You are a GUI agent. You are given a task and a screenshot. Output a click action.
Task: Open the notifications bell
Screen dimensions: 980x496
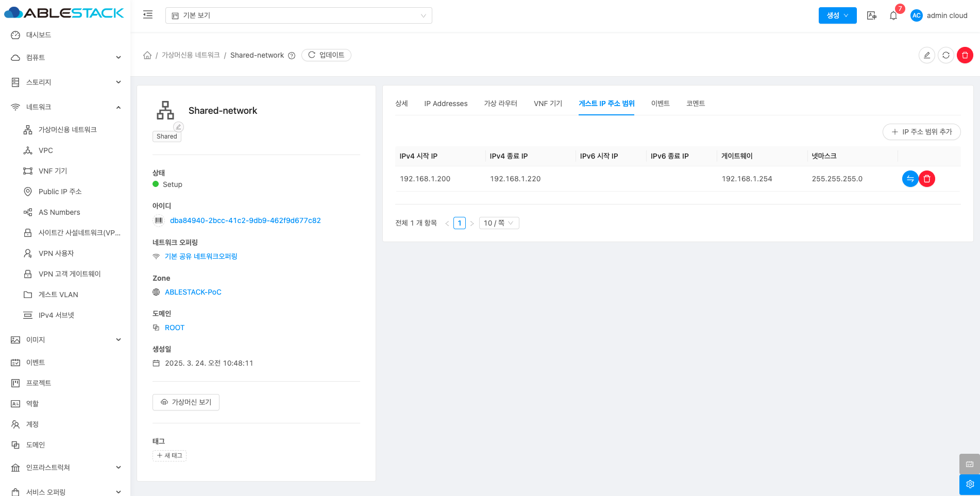pyautogui.click(x=893, y=15)
